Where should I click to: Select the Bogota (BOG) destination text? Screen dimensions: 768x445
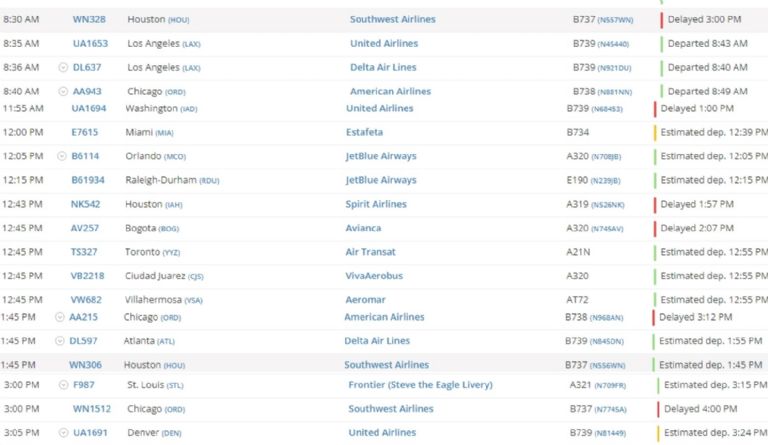(152, 228)
